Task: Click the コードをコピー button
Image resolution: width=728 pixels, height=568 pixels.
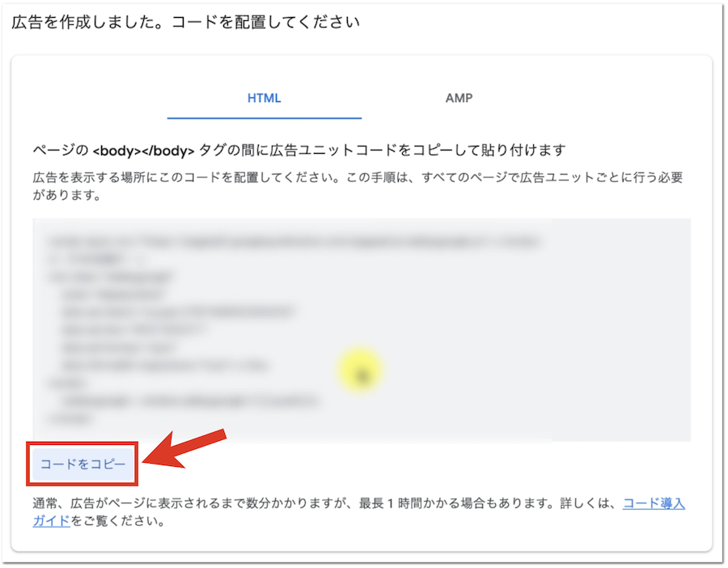Action: pyautogui.click(x=83, y=464)
